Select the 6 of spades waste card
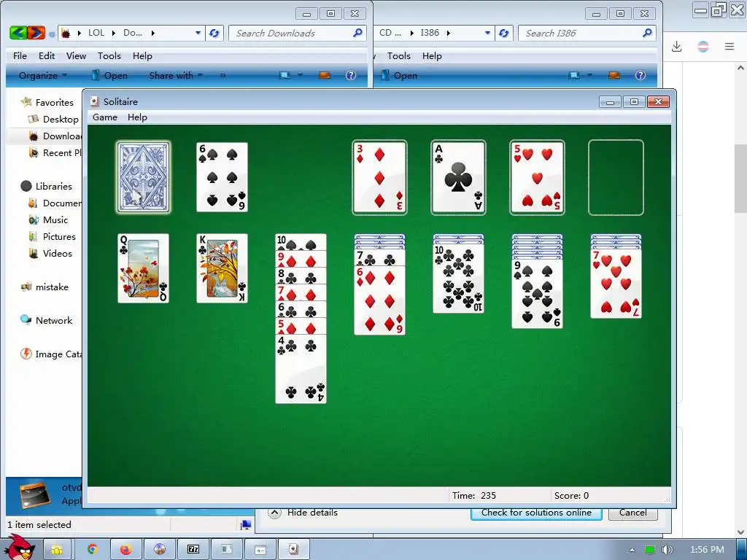The width and height of the screenshot is (747, 560). [222, 177]
